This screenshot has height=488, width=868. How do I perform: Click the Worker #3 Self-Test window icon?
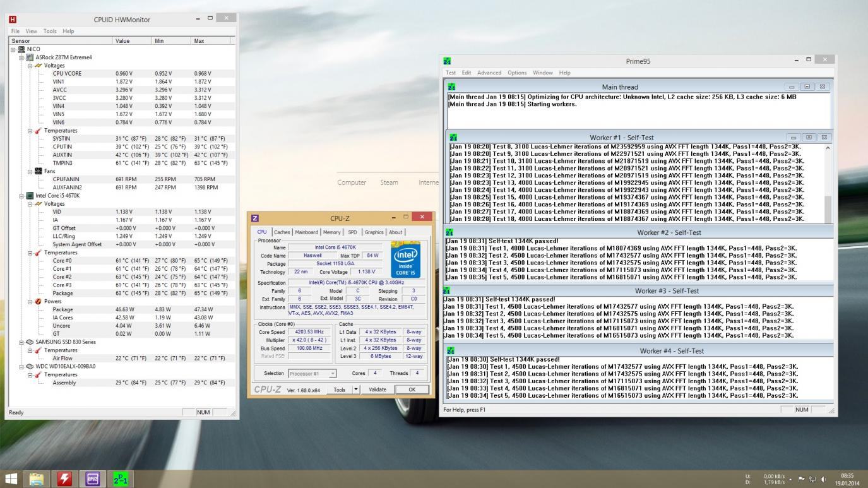(447, 290)
